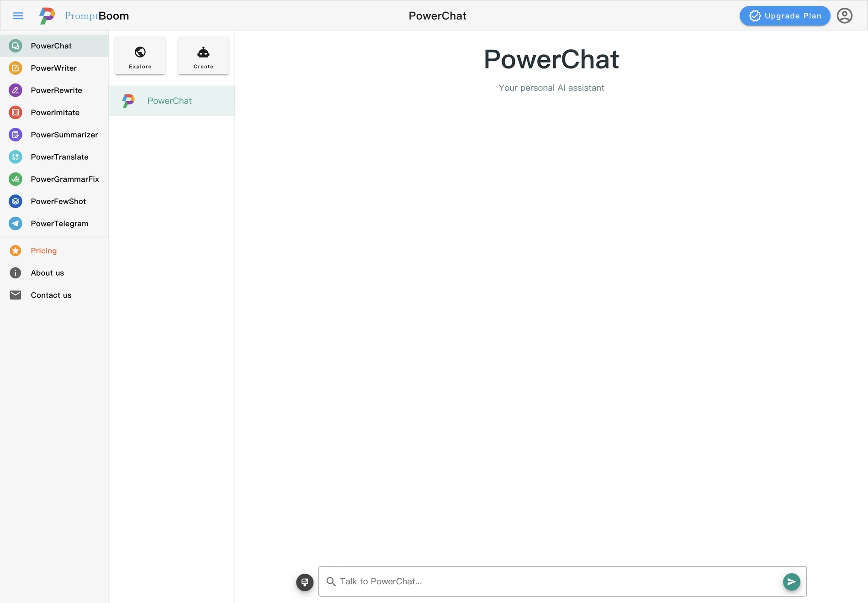
Task: Click the PowerImitate red icon
Action: [16, 112]
